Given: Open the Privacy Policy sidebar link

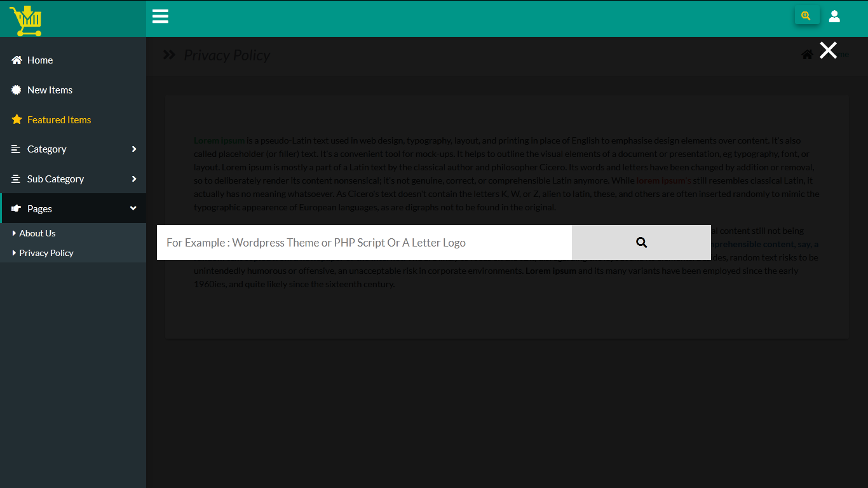Looking at the screenshot, I should (x=46, y=253).
